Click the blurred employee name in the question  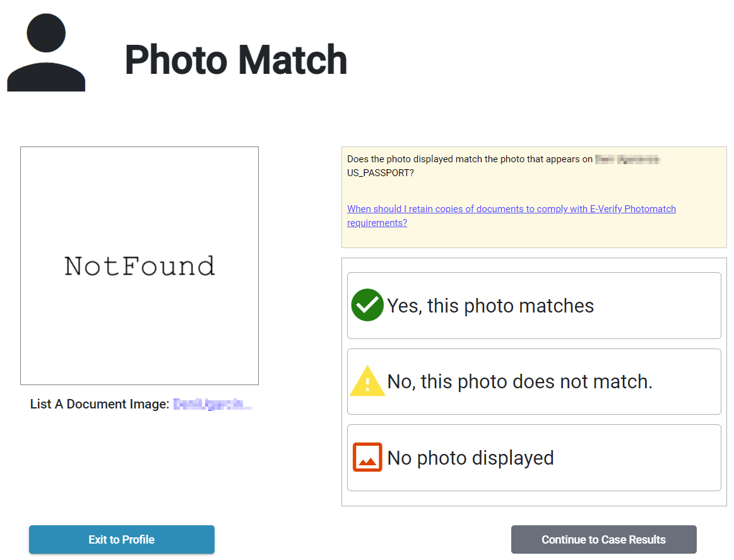pyautogui.click(x=628, y=159)
